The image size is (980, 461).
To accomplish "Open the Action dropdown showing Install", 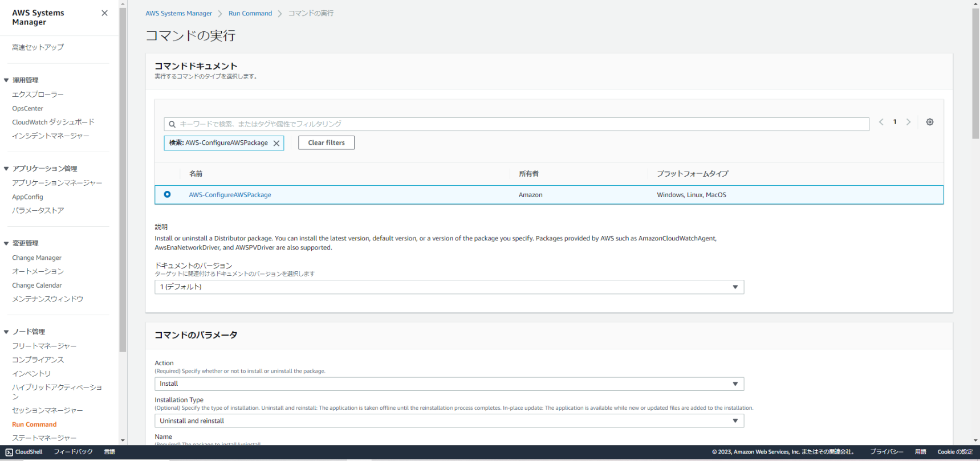I will tap(449, 384).
